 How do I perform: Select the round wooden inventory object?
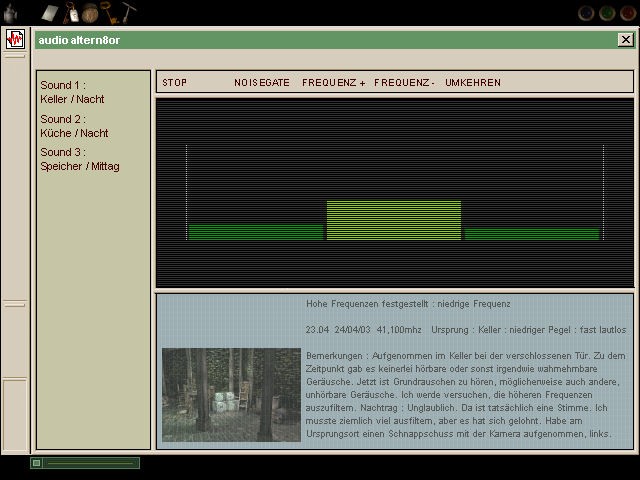coord(90,13)
